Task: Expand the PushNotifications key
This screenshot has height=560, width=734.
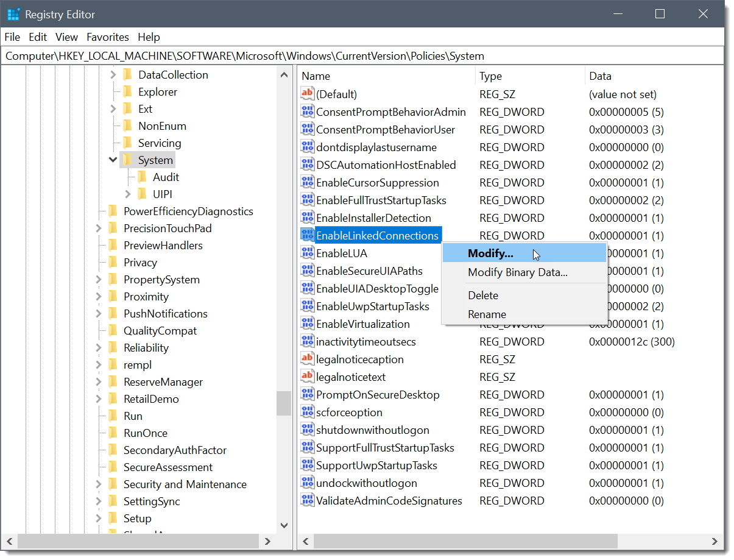Action: click(98, 313)
